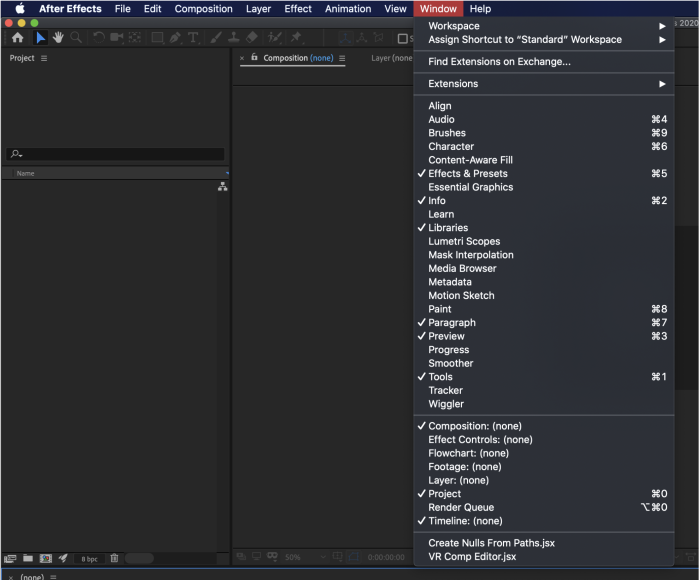Screen dimensions: 700x580
Task: Select the Pan Behind anchor point tool
Action: (x=135, y=38)
